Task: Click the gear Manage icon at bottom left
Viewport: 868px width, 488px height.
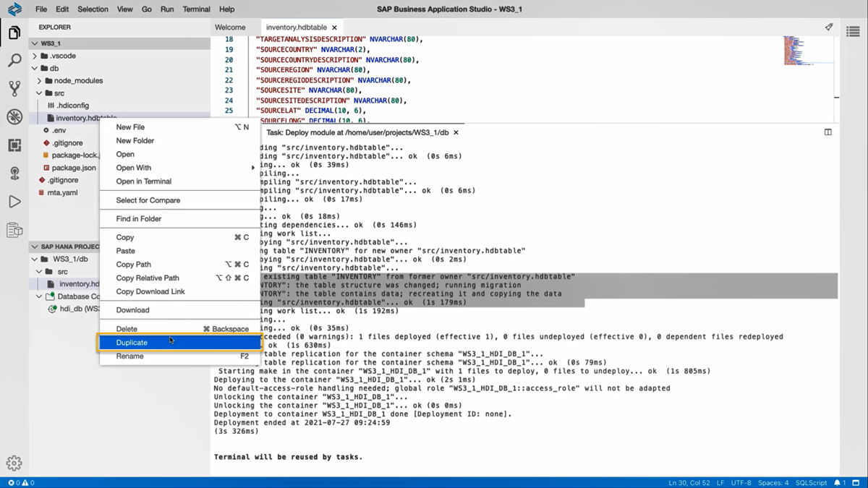Action: click(x=14, y=463)
